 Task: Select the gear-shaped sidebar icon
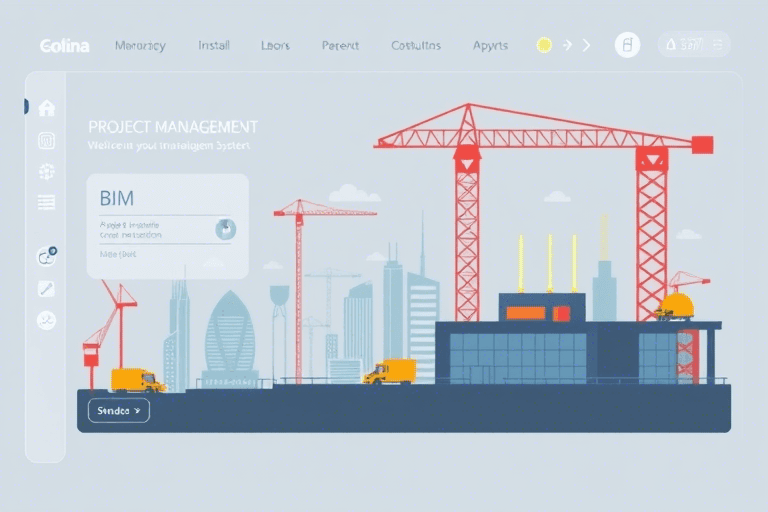[x=46, y=172]
